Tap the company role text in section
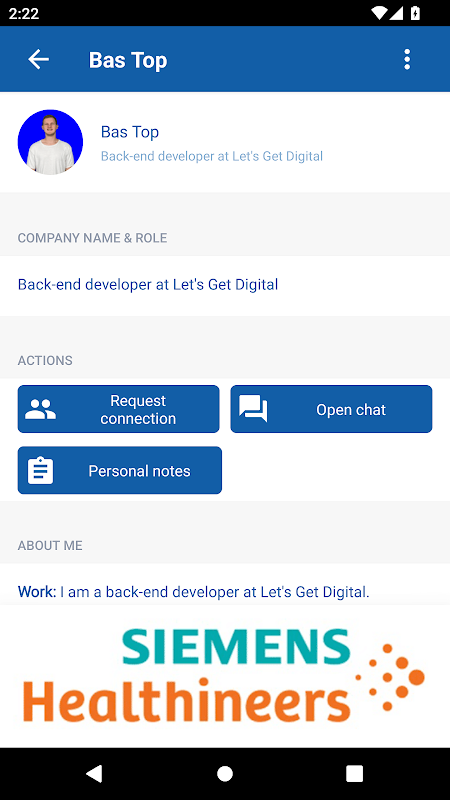Viewport: 450px width, 800px height. coord(148,285)
